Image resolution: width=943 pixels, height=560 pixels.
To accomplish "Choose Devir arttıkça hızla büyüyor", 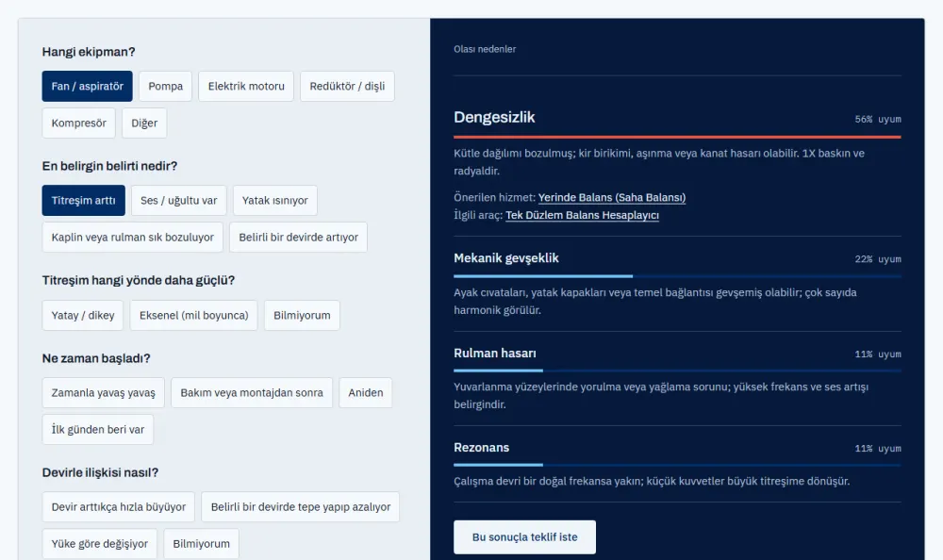I will [x=119, y=507].
